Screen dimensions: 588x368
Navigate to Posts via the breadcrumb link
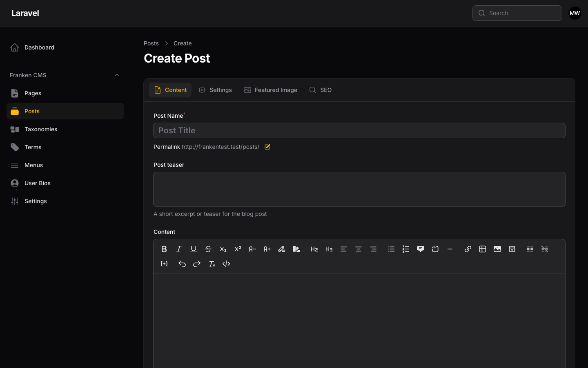click(x=151, y=43)
